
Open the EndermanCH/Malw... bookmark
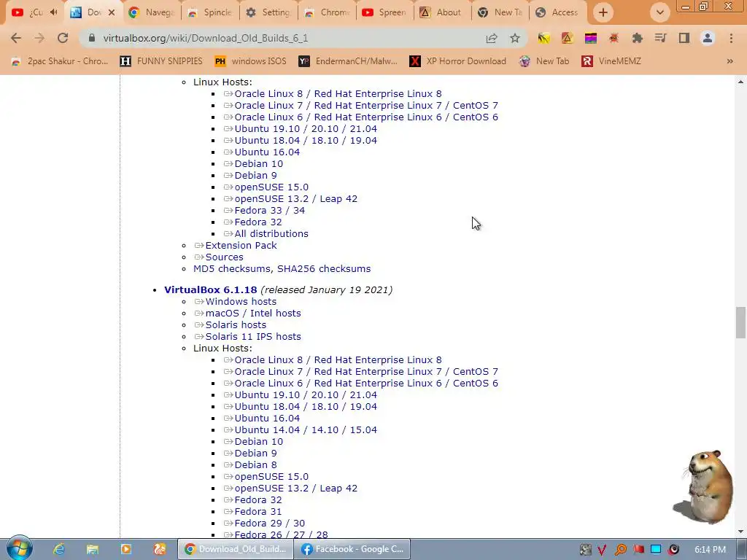point(348,61)
